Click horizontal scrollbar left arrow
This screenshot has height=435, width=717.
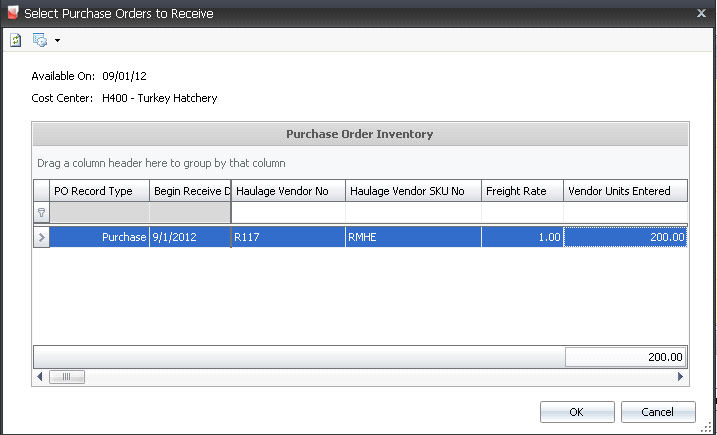[x=40, y=377]
